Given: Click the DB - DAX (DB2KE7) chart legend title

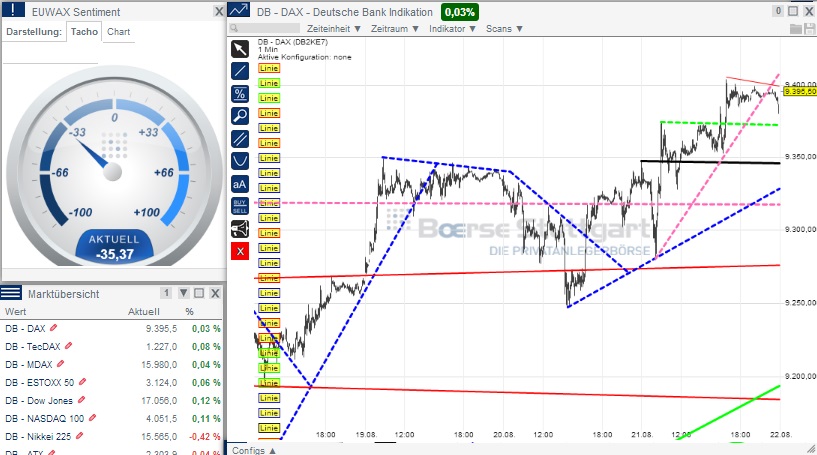Looking at the screenshot, I should (292, 42).
